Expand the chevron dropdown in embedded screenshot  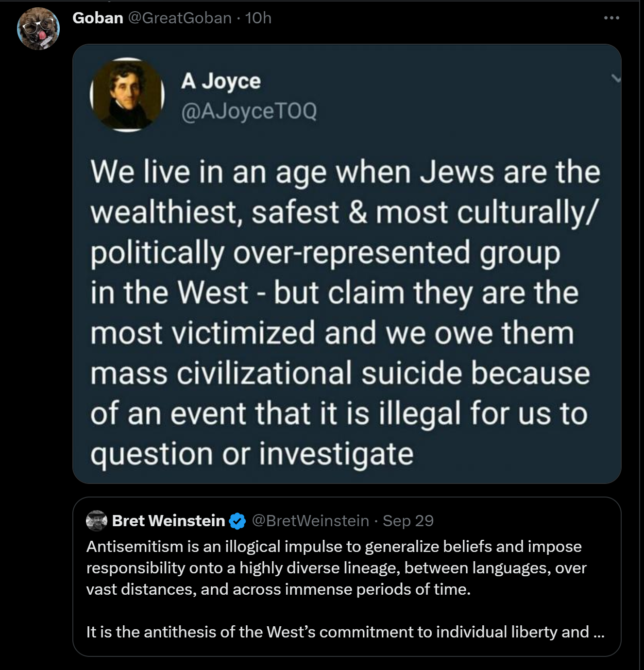tap(616, 78)
